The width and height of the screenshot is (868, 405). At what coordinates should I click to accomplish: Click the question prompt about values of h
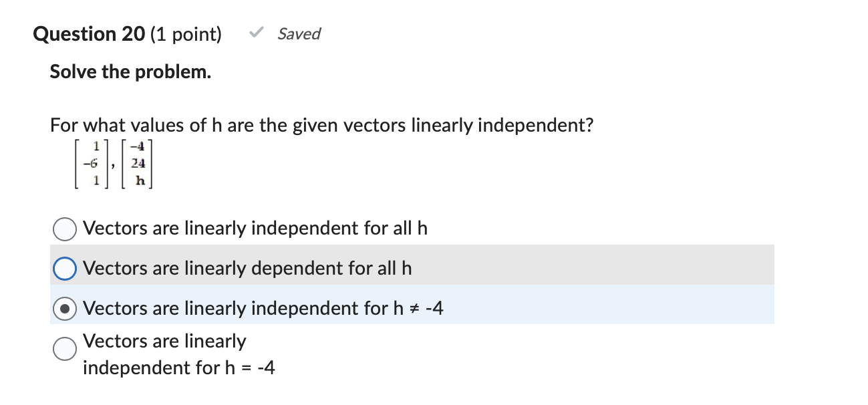click(321, 125)
